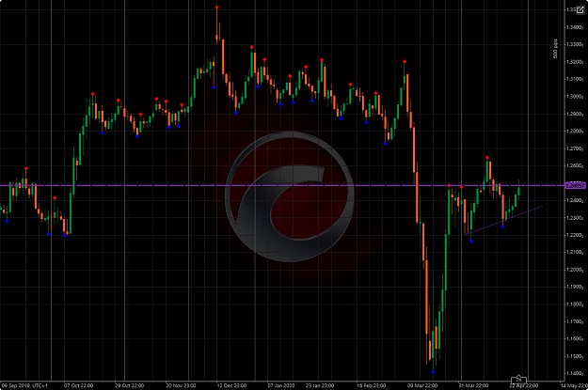Click the "07 Oct 22:00" time axis label

point(78,385)
